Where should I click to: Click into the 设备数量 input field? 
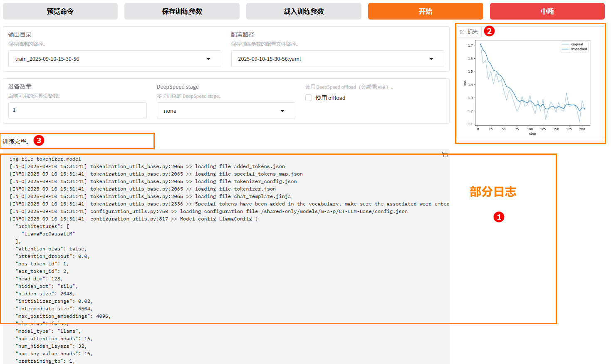pyautogui.click(x=77, y=111)
